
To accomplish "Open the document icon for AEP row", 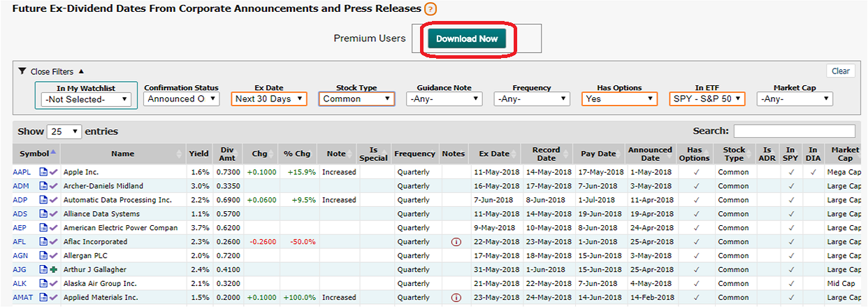I will pyautogui.click(x=43, y=228).
